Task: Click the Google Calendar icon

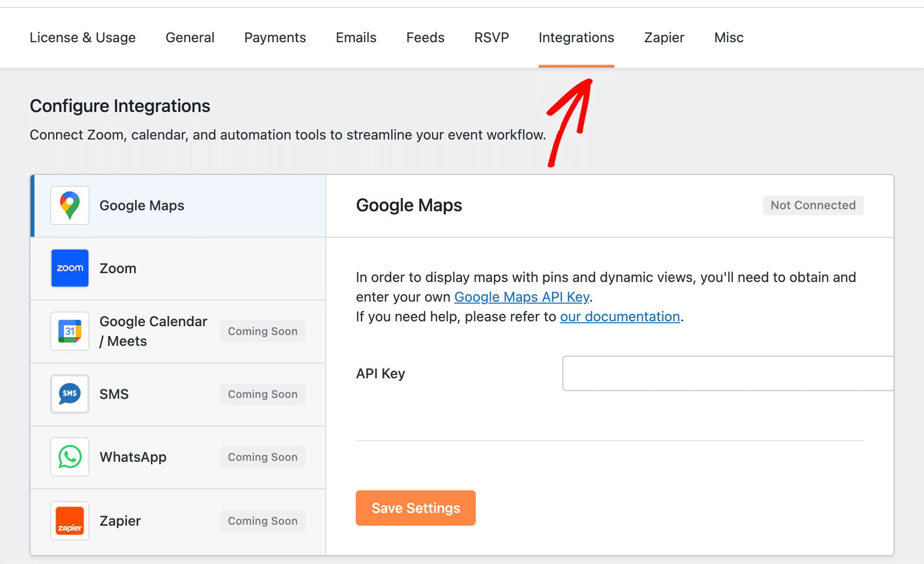Action: tap(70, 331)
